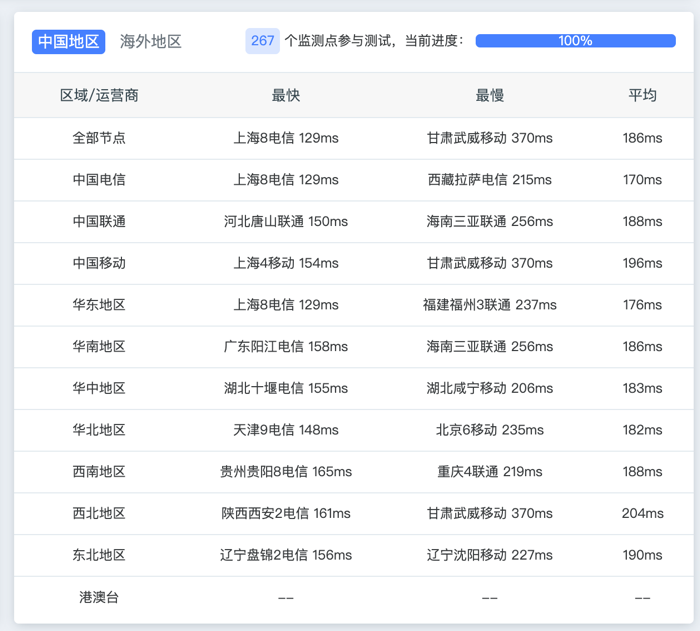This screenshot has width=700, height=631.
Task: Click 甘肃武威移动 370ms in 中国移动 row
Action: tap(490, 263)
